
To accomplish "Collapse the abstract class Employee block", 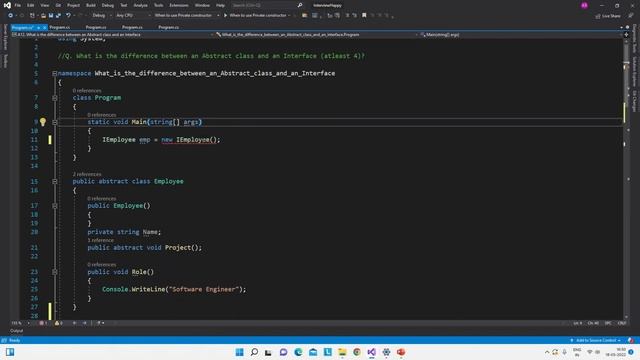I will pos(54,181).
